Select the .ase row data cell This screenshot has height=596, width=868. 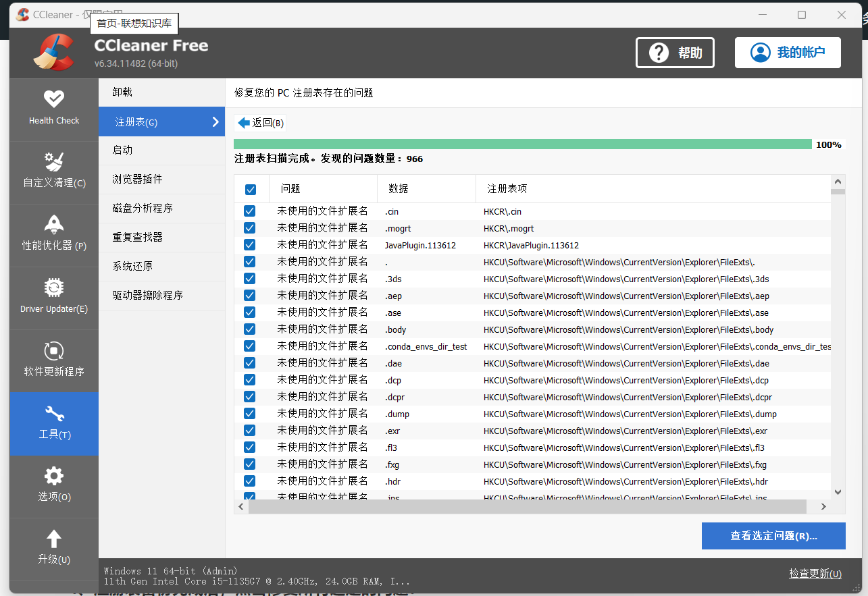tap(393, 313)
